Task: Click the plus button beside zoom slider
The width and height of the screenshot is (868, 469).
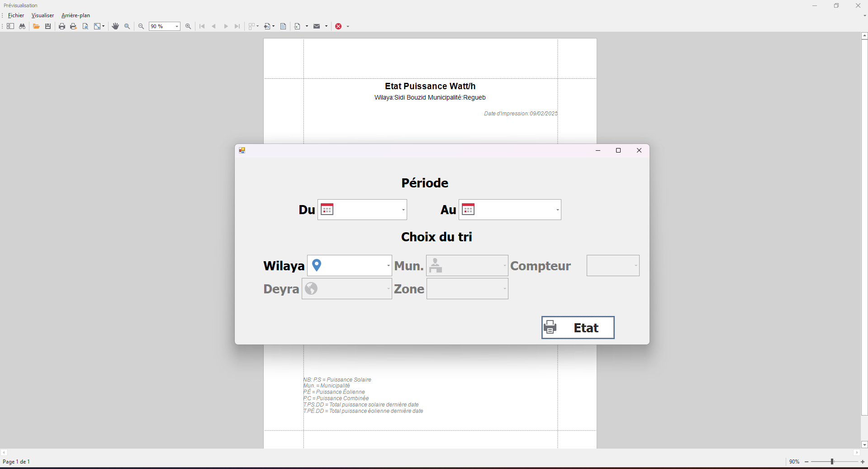Action: click(863, 462)
